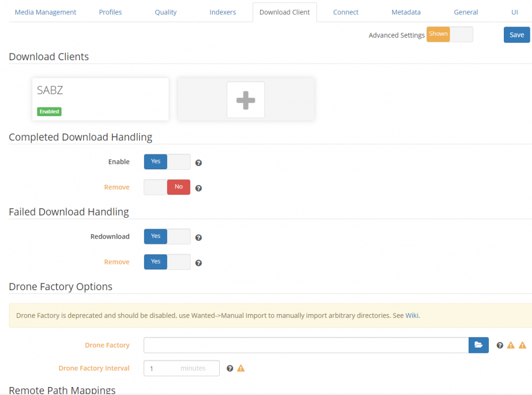Click help icon beside Drone Factory Interval
Image resolution: width=532 pixels, height=395 pixels.
point(230,368)
